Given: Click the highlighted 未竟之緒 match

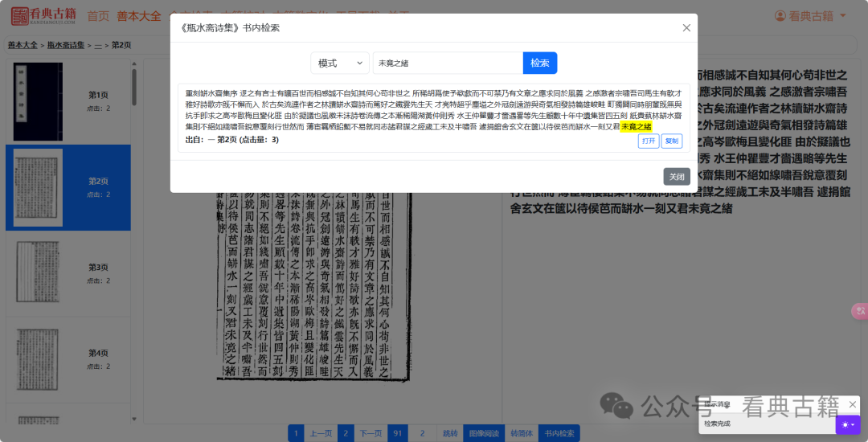Looking at the screenshot, I should click(x=636, y=127).
